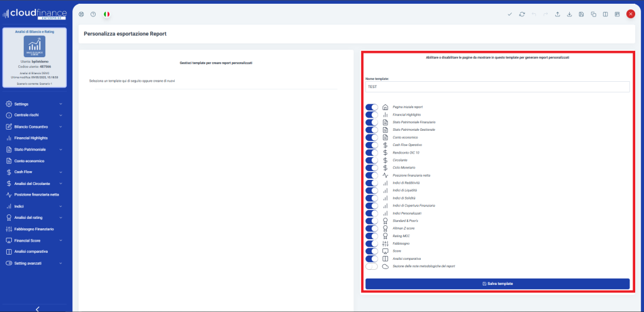Disable the Indici di Redditività toggle

click(372, 183)
